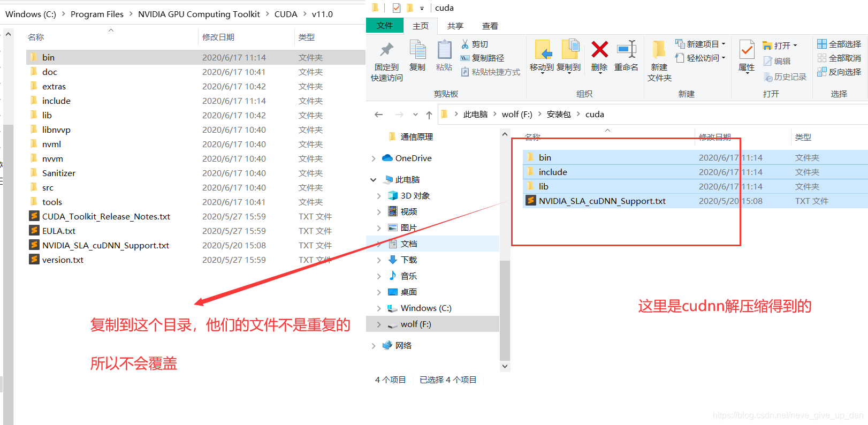Click Select all (全部选择) icon
This screenshot has width=868, height=425.
[x=822, y=44]
